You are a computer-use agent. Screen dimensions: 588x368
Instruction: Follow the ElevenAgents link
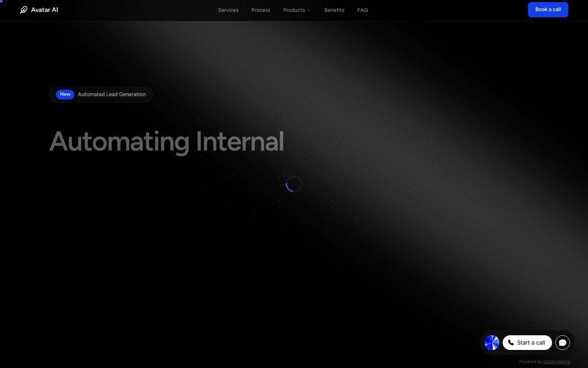click(x=557, y=362)
